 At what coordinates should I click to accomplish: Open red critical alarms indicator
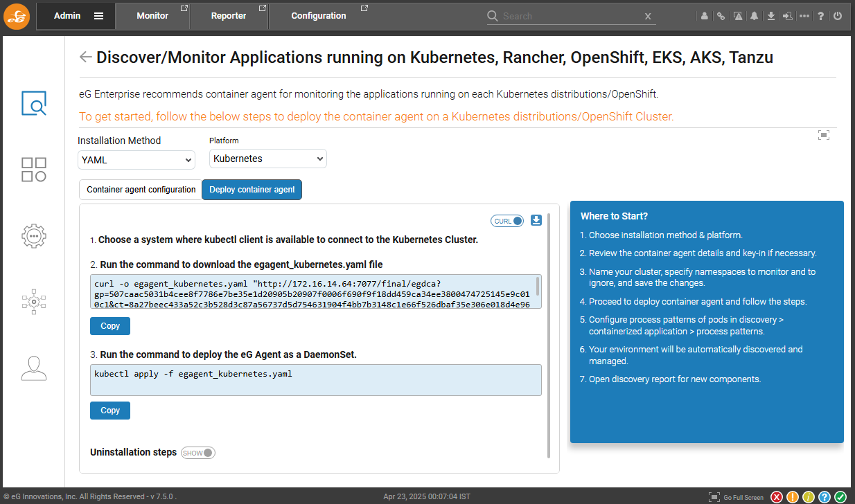coord(777,497)
